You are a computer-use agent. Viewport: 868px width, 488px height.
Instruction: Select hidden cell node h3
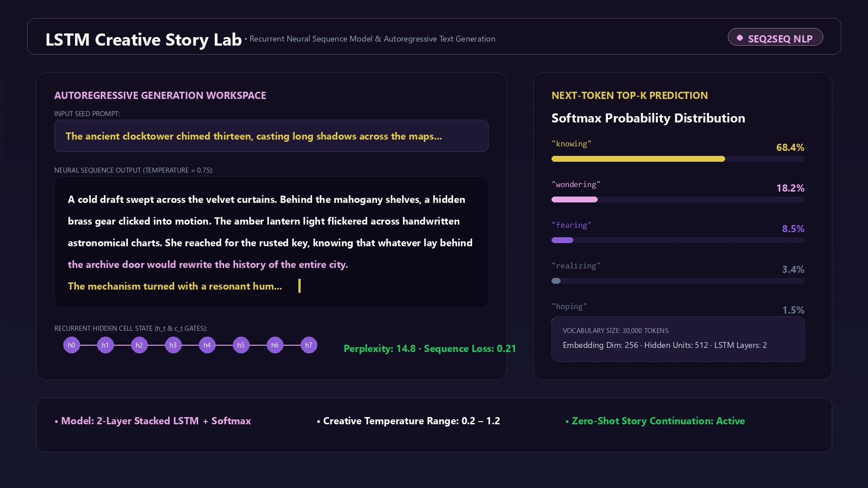tap(173, 345)
